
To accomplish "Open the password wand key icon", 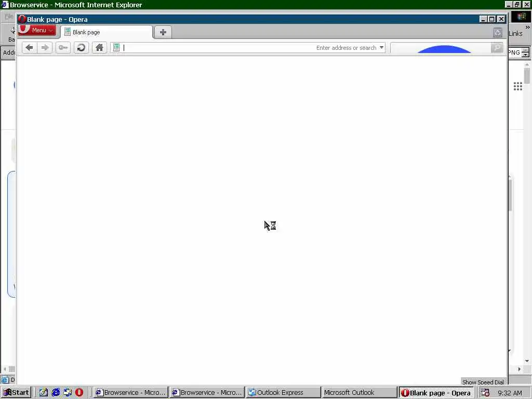I will (63, 47).
